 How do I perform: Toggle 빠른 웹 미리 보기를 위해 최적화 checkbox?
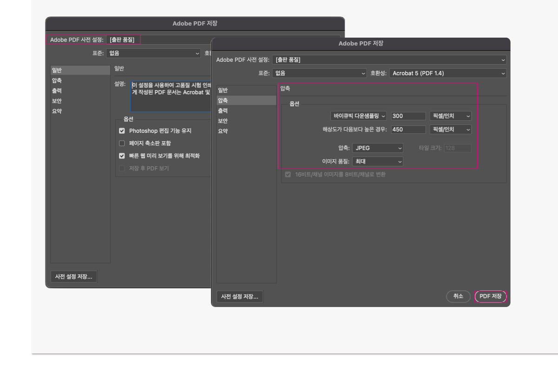click(x=122, y=156)
